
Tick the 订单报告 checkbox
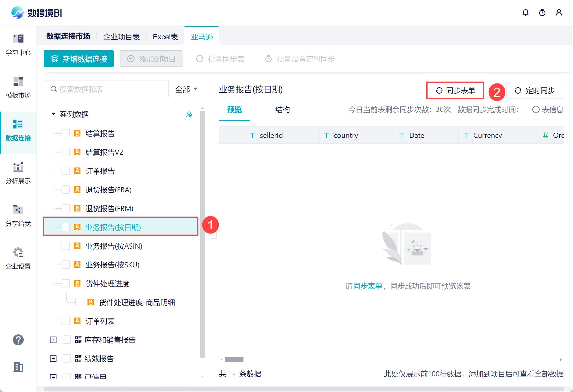point(66,171)
